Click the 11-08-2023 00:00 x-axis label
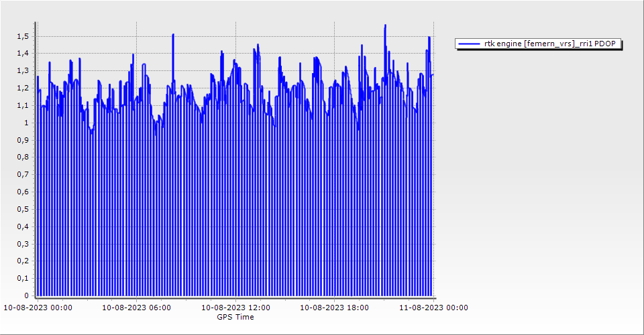Image resolution: width=644 pixels, height=335 pixels. (433, 308)
